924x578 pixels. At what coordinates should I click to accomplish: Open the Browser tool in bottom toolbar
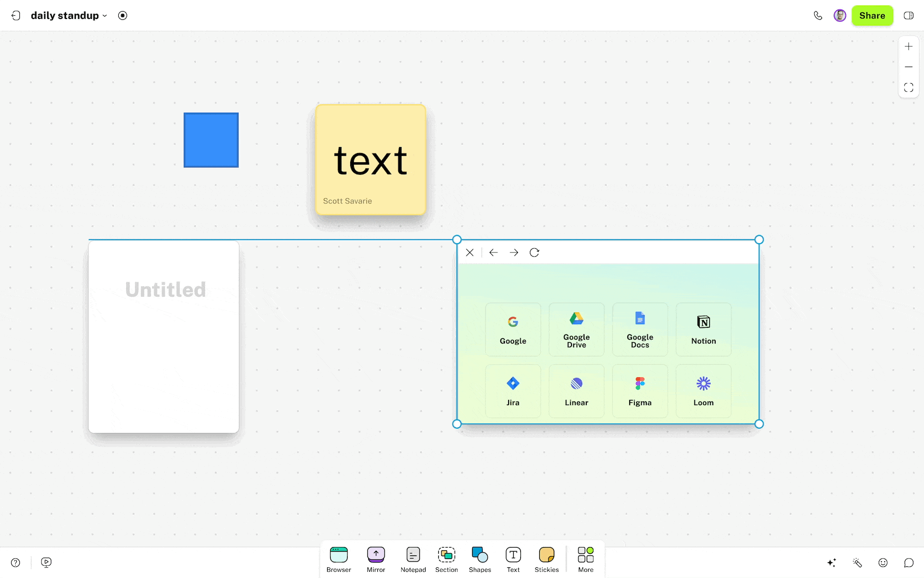(x=339, y=559)
